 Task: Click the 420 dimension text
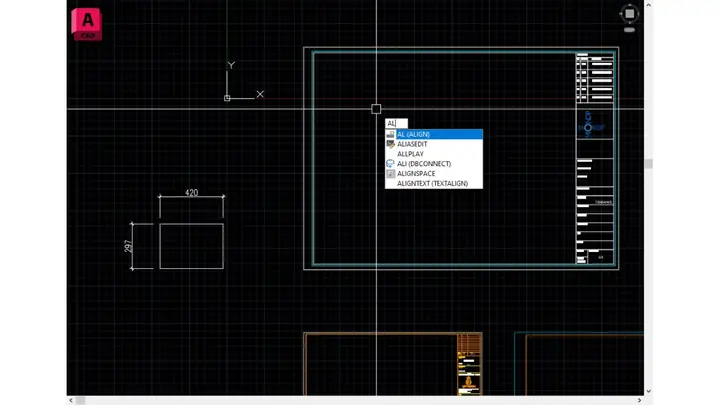tap(191, 192)
